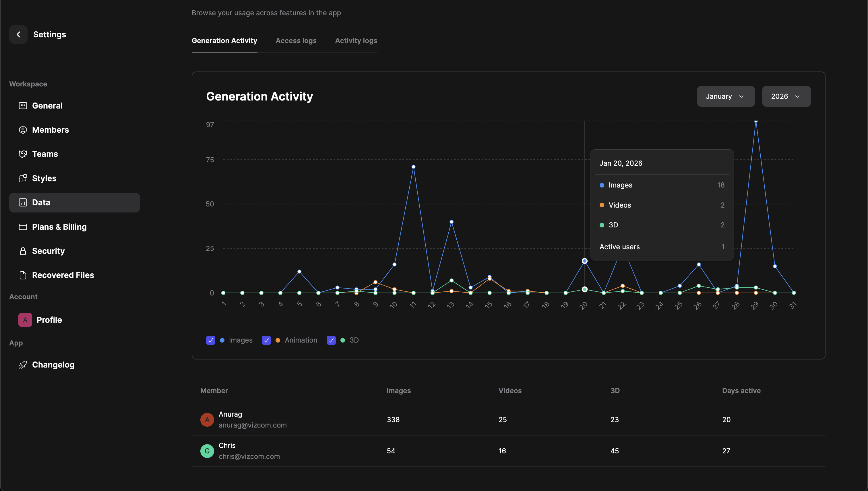
Task: Click the Recovered Files document icon
Action: [x=23, y=276]
